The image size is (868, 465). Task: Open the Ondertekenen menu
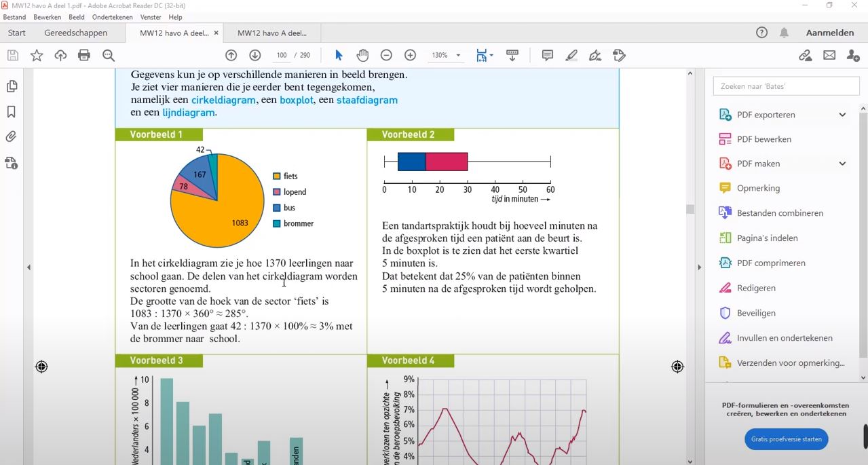[x=113, y=17]
